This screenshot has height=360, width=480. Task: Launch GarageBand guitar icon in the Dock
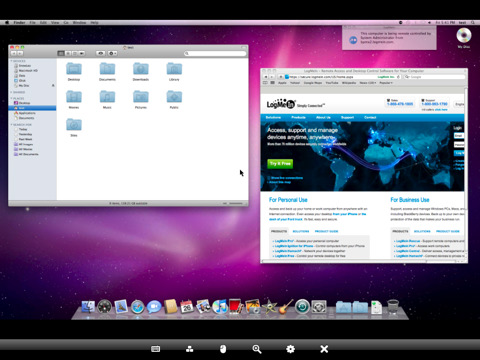286,307
